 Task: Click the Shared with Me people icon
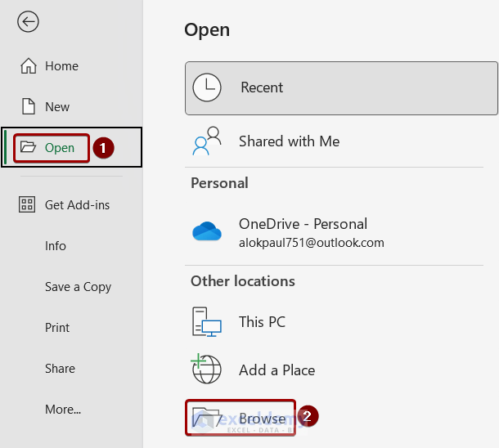point(207,141)
